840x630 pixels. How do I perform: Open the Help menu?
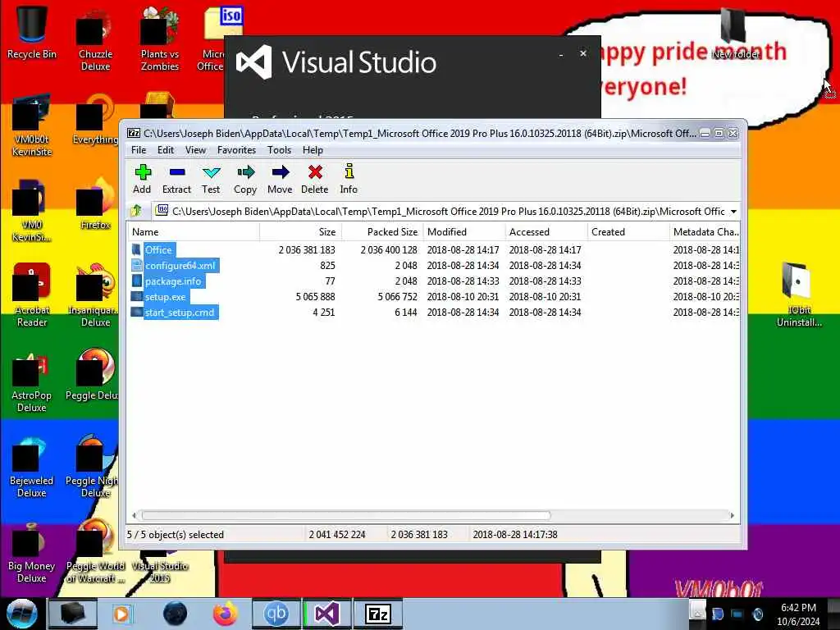click(313, 150)
